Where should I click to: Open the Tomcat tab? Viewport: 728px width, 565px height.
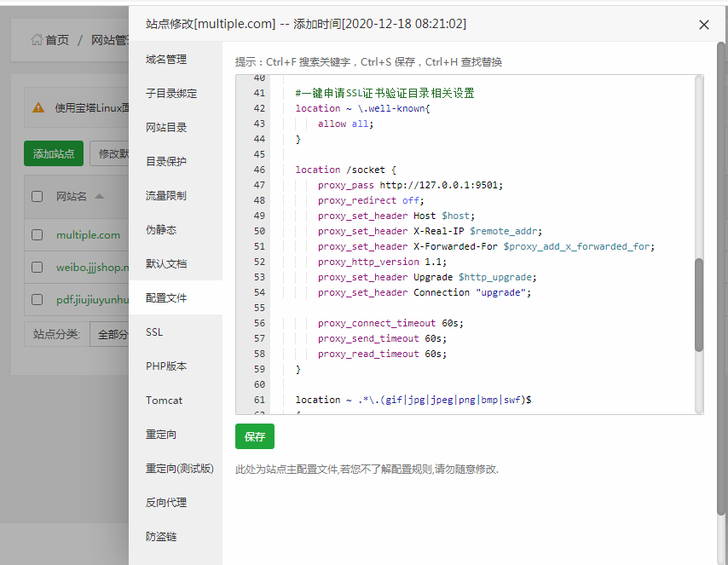coord(176,401)
